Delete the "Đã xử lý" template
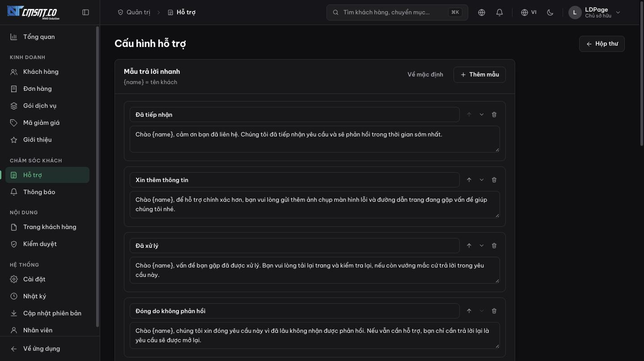Viewport: 644px width, 361px height. [494, 246]
